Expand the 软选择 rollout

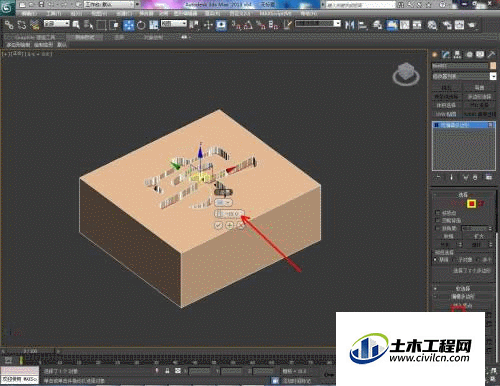click(x=463, y=288)
